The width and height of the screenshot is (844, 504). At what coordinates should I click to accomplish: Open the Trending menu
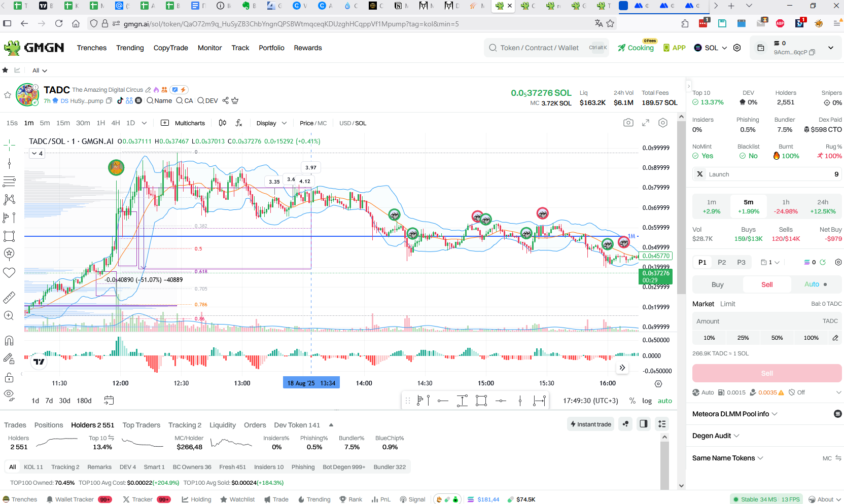pos(130,48)
